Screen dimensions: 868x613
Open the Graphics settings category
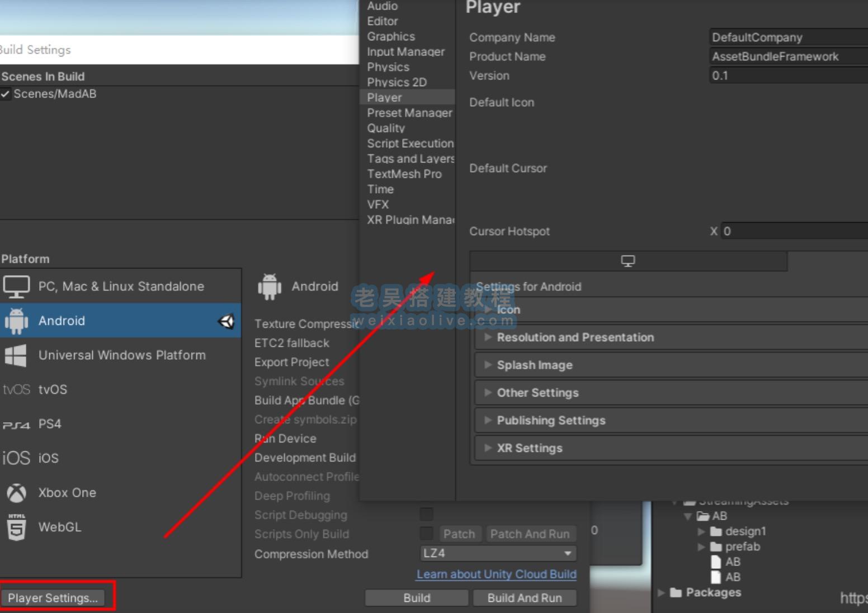[x=391, y=36]
